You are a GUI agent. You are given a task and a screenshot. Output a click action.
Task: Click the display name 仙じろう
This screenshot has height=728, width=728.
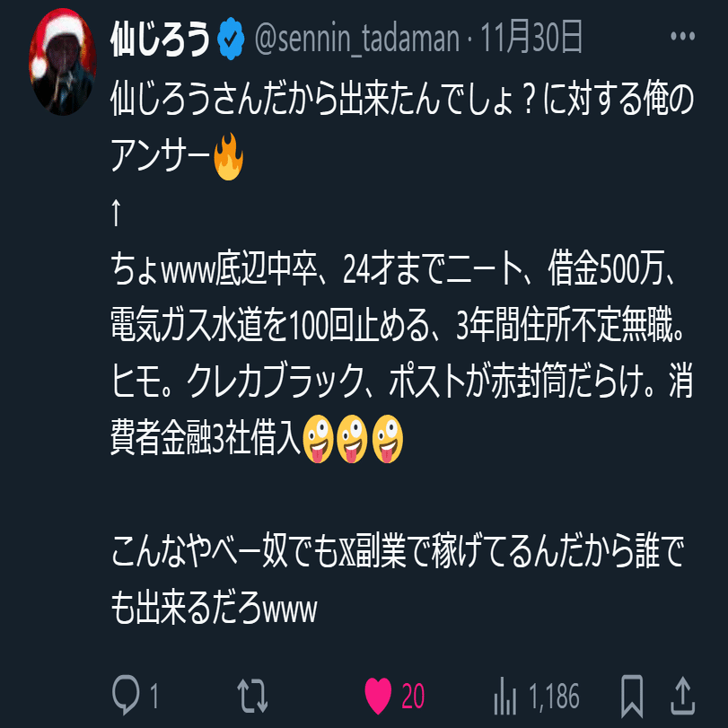click(160, 38)
